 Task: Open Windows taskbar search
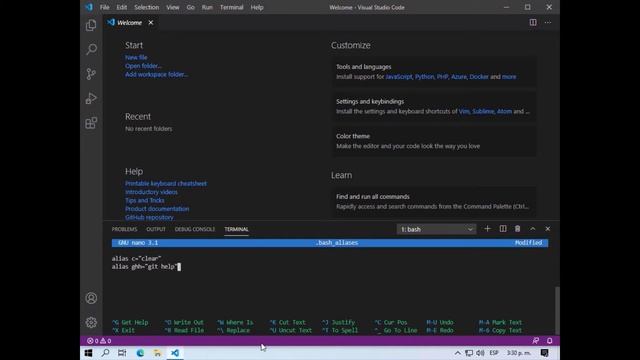[105, 353]
